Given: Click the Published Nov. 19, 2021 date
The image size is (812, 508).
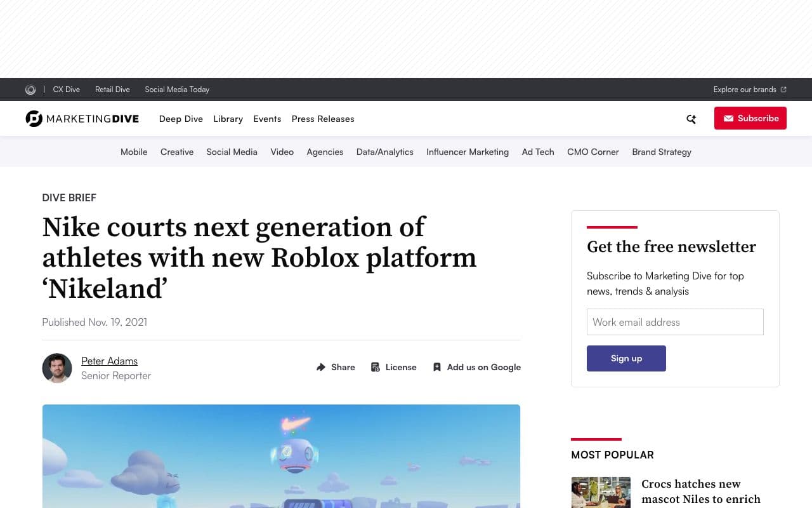Looking at the screenshot, I should [x=95, y=322].
